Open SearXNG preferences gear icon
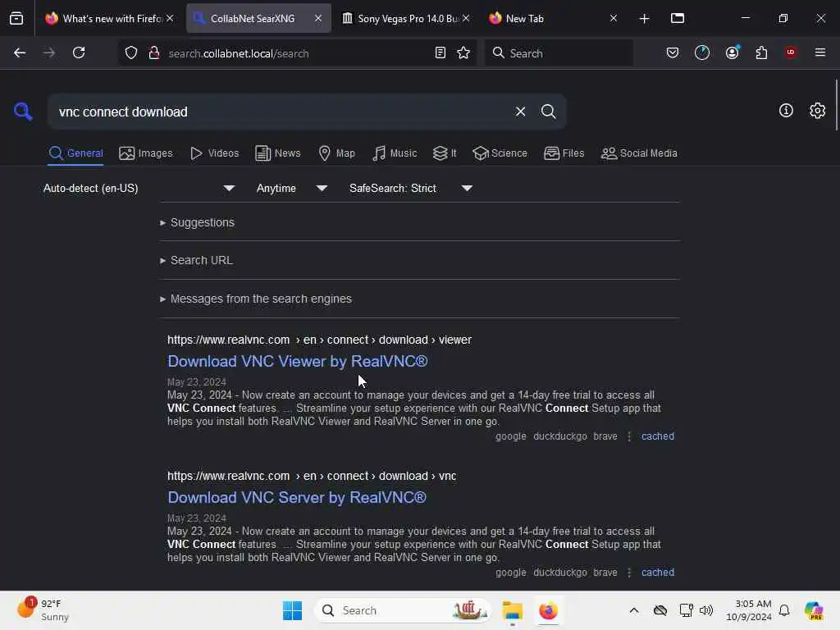The image size is (840, 630). 817,111
